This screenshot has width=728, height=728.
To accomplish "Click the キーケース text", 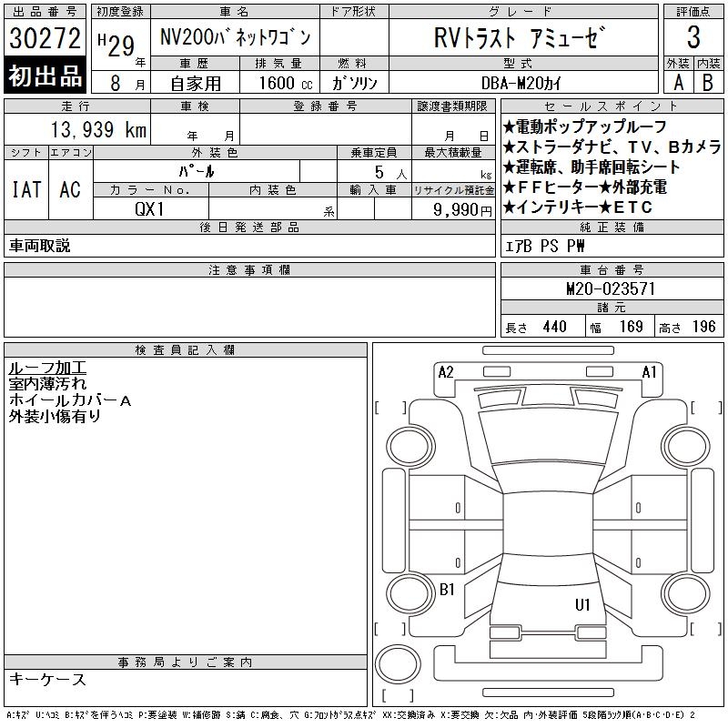I will point(47,679).
